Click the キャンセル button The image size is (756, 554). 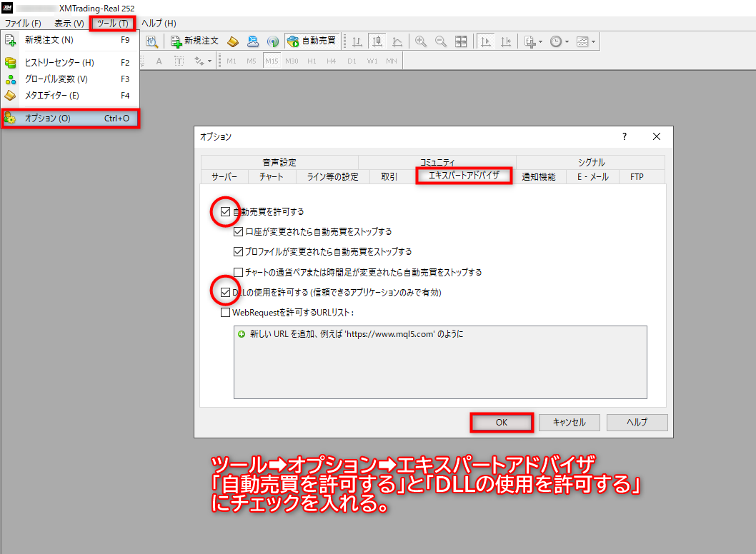click(569, 422)
